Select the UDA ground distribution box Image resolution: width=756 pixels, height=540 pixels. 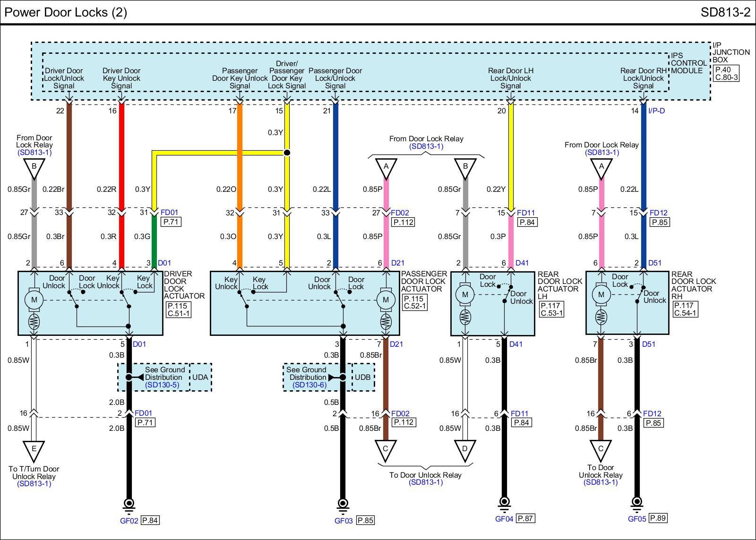coord(201,377)
